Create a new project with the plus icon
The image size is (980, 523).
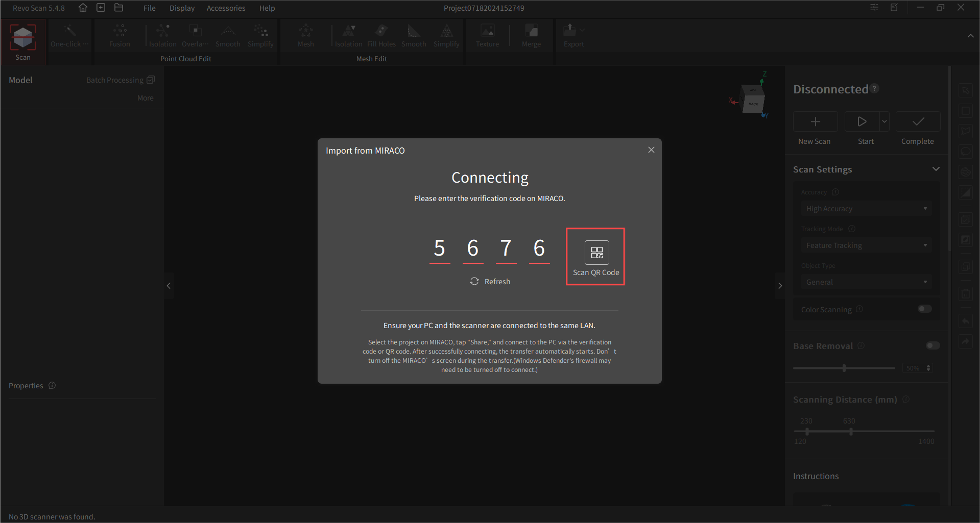101,8
